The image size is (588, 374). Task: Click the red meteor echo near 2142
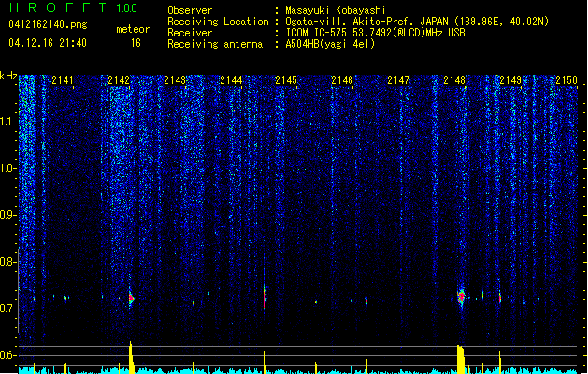click(x=131, y=298)
